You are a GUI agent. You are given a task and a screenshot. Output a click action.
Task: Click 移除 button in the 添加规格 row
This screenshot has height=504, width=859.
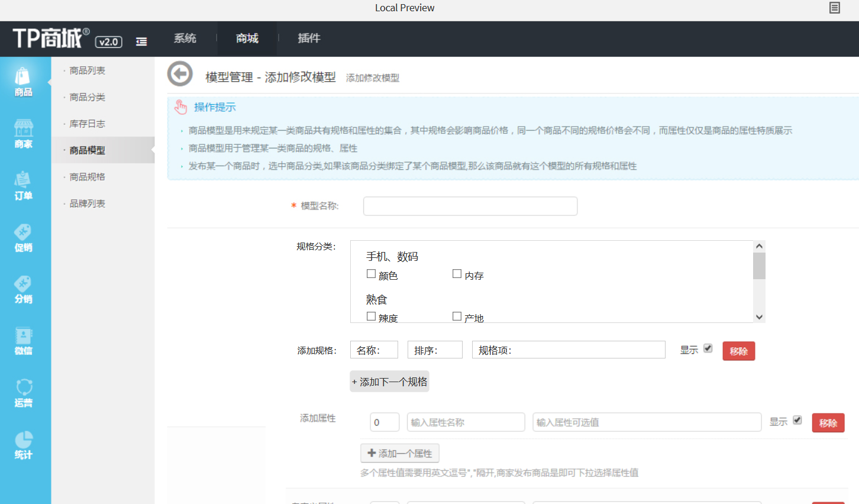739,351
